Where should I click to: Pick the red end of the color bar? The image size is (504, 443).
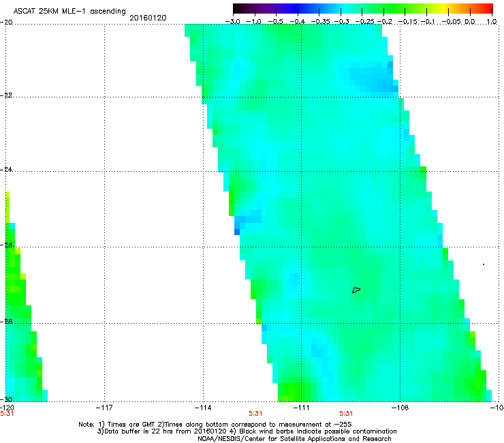[x=488, y=8]
